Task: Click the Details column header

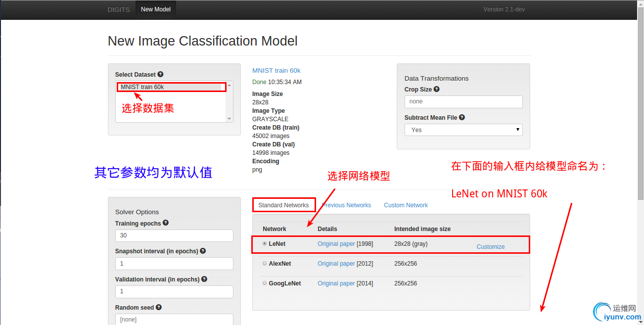Action: pyautogui.click(x=327, y=229)
